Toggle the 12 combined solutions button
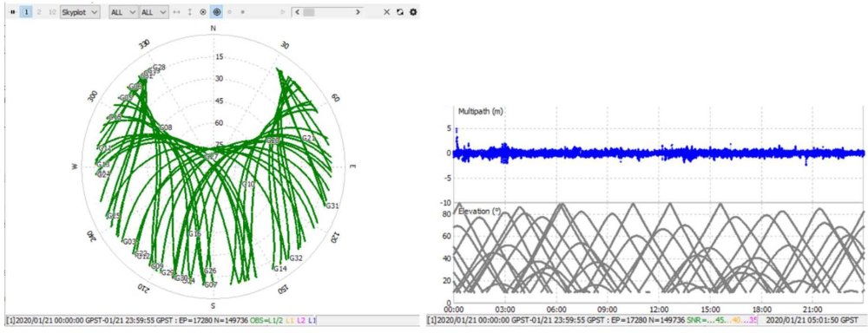Screen dimensions: 868x333 coord(53,11)
